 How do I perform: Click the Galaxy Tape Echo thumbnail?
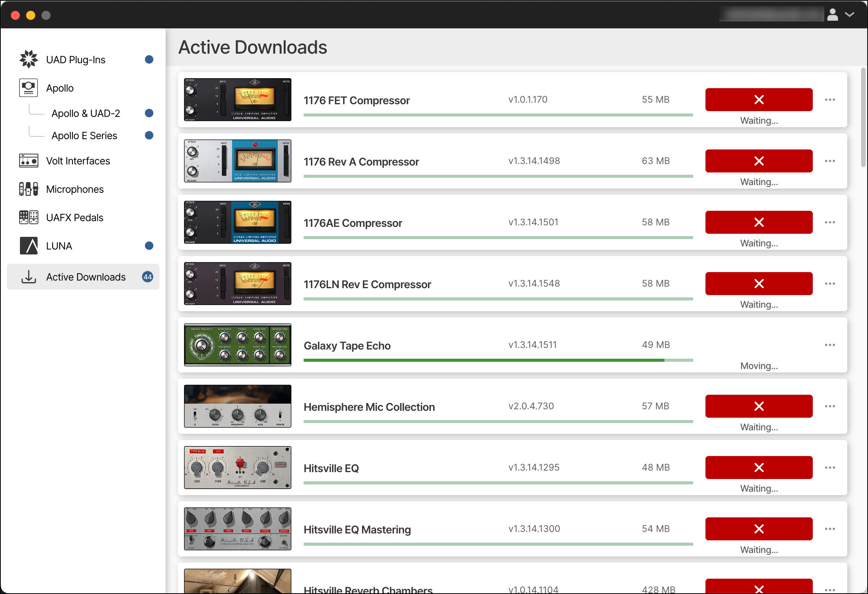(x=238, y=345)
